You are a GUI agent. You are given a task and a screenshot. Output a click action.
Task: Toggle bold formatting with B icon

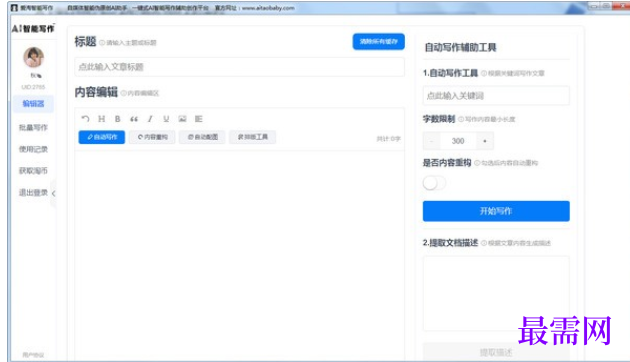[118, 119]
